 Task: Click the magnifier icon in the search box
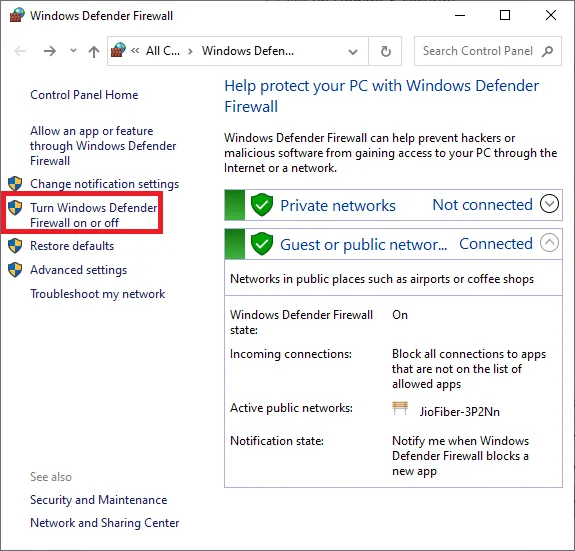547,51
